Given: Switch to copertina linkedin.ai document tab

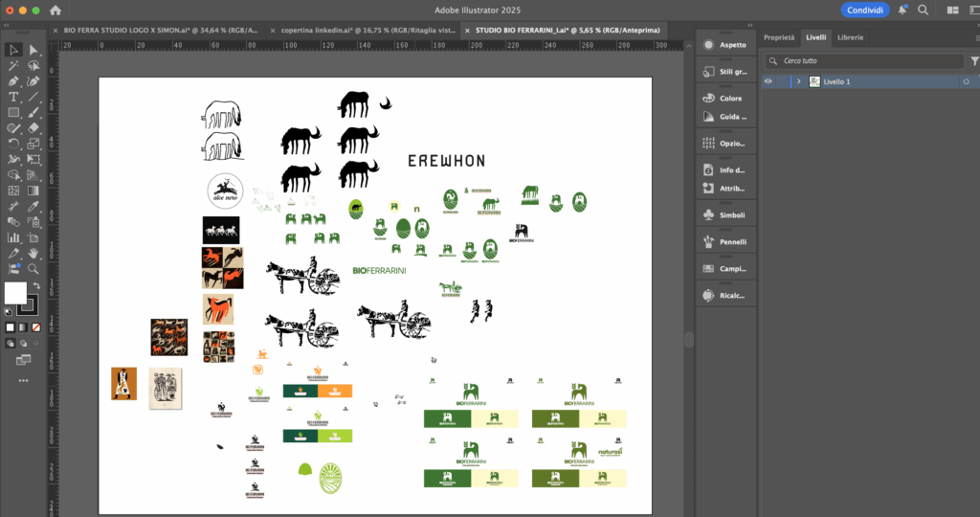Looking at the screenshot, I should tap(365, 30).
